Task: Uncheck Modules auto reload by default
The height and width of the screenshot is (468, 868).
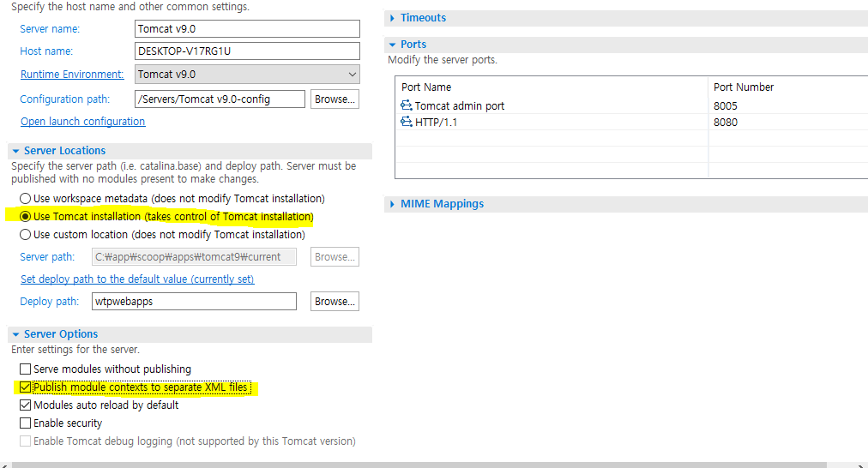Action: 25,405
